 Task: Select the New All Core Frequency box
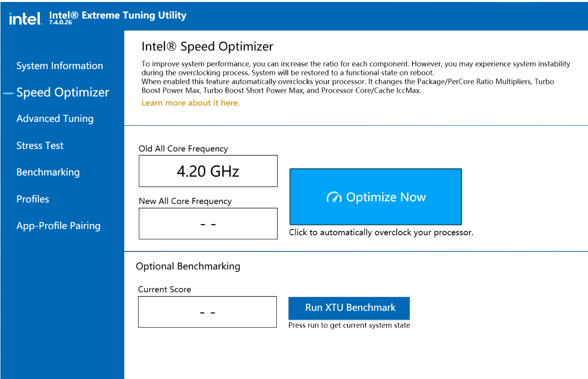[208, 224]
